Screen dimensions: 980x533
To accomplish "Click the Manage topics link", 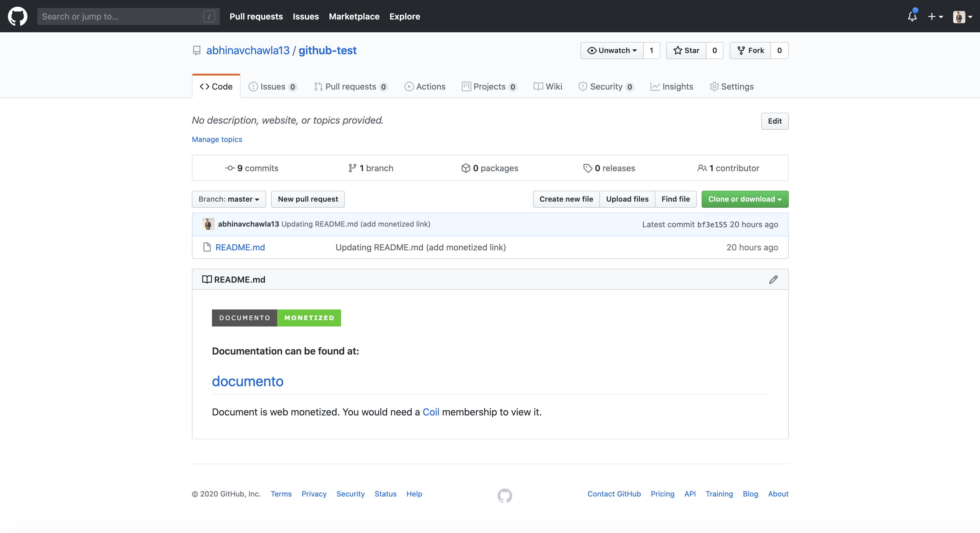I will point(217,139).
